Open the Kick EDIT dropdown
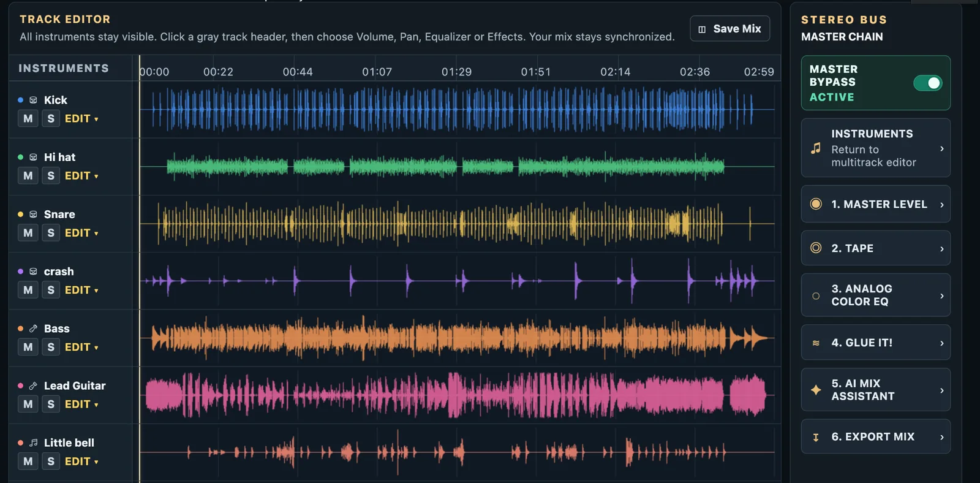Viewport: 980px width, 483px height. pyautogui.click(x=81, y=118)
